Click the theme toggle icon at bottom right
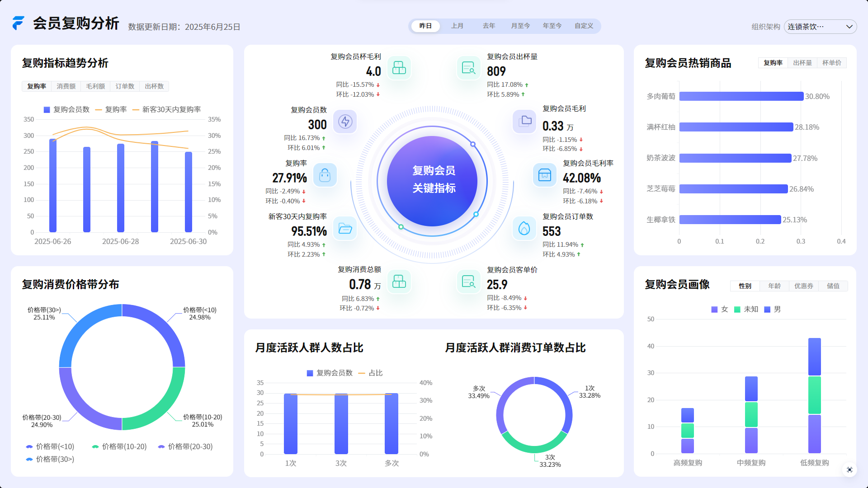 point(849,470)
